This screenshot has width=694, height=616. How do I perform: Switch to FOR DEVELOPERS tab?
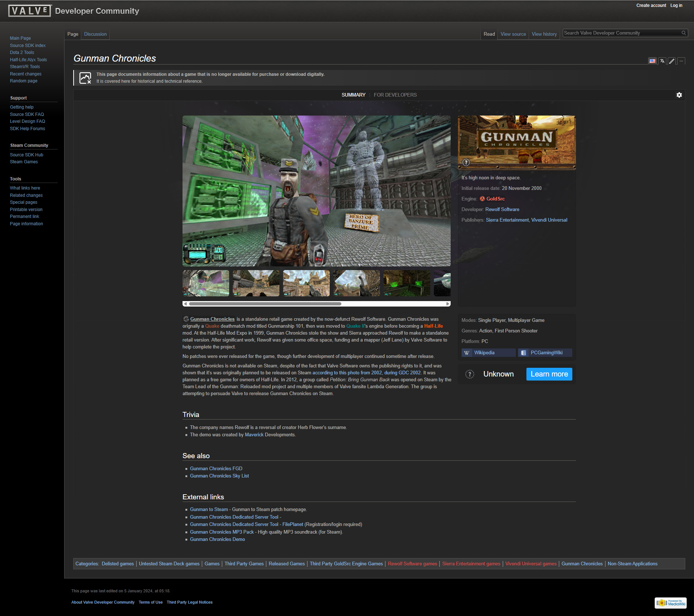pos(395,95)
